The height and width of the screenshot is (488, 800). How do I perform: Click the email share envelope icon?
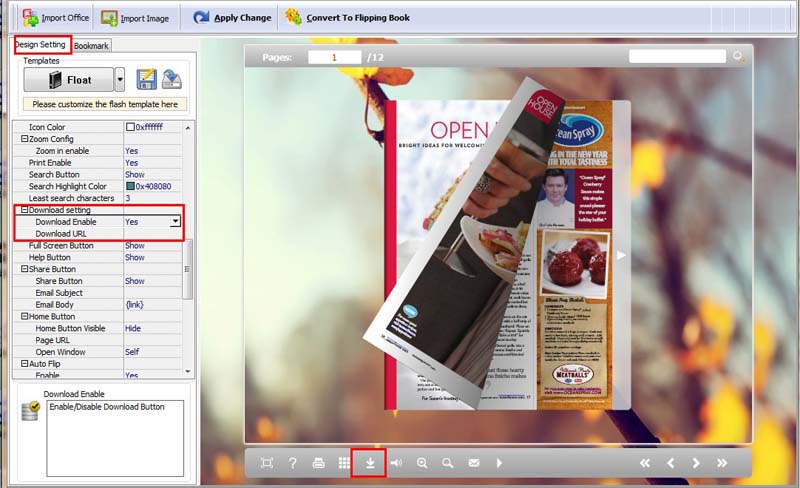point(474,463)
